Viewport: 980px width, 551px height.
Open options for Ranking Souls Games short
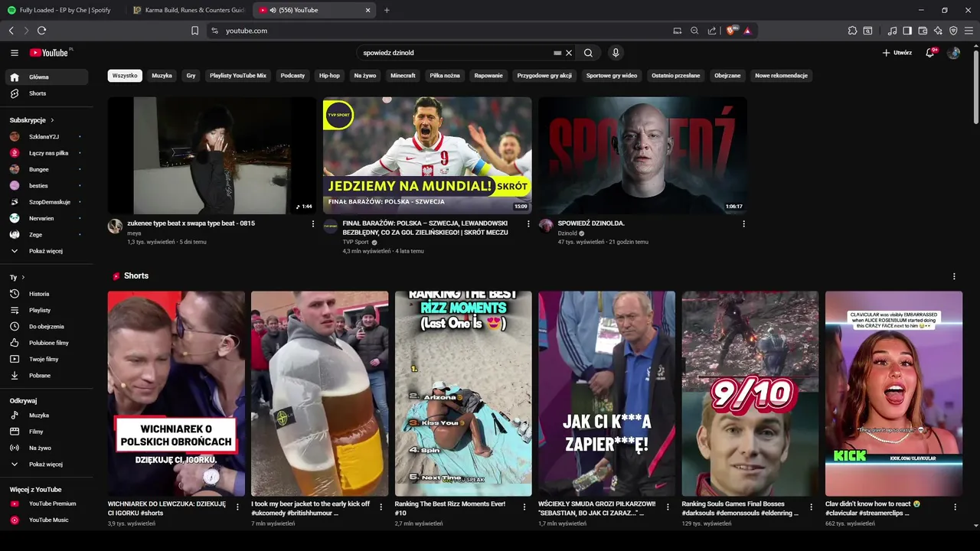(812, 507)
